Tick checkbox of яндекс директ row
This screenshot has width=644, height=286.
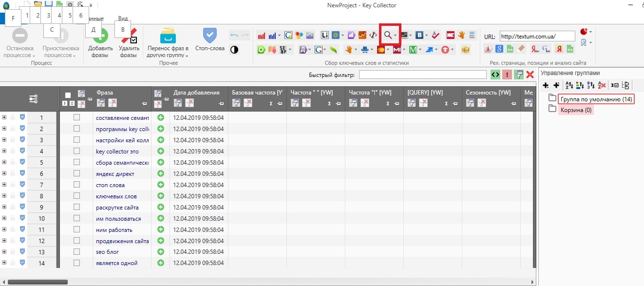pyautogui.click(x=76, y=173)
